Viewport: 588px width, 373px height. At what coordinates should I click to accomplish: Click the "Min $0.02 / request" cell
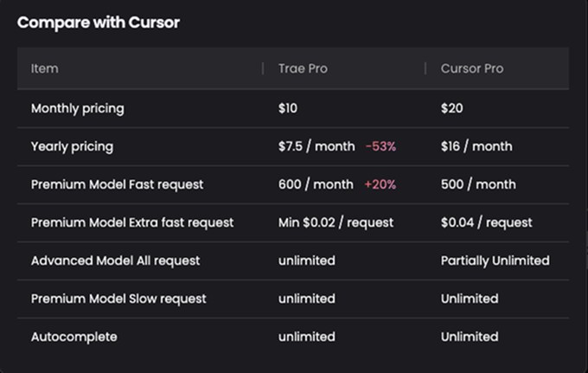336,222
